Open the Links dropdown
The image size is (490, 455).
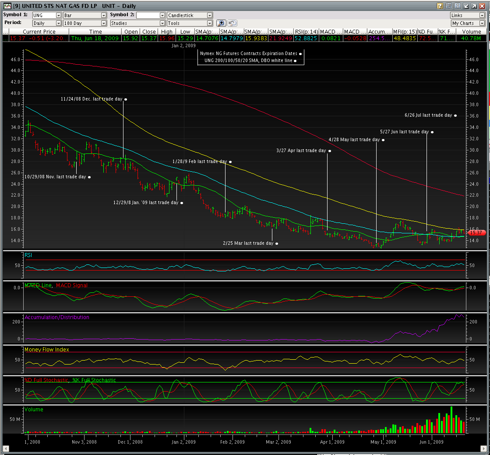[482, 15]
